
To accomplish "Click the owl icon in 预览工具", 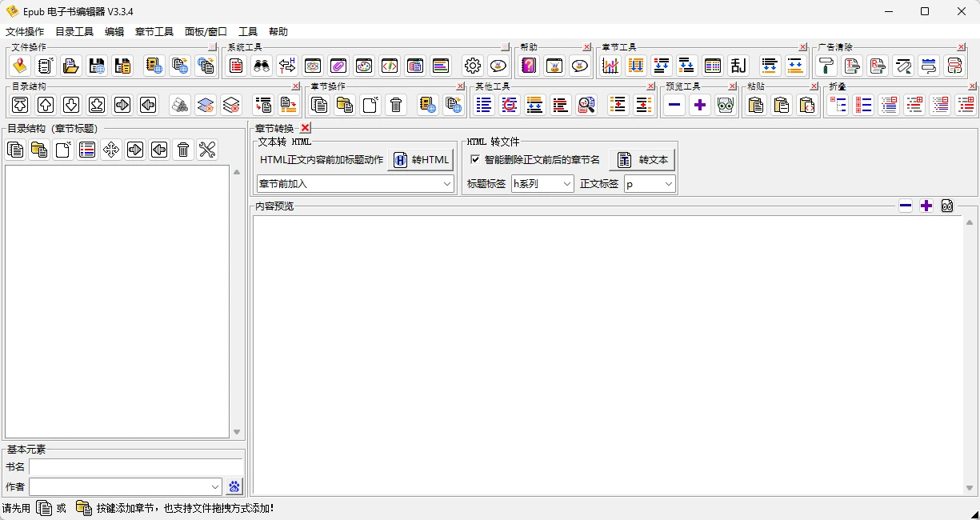I will pos(726,105).
